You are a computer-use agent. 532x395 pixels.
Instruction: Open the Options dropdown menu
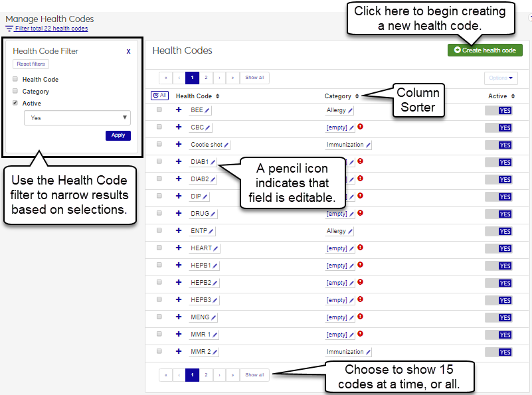[x=501, y=78]
